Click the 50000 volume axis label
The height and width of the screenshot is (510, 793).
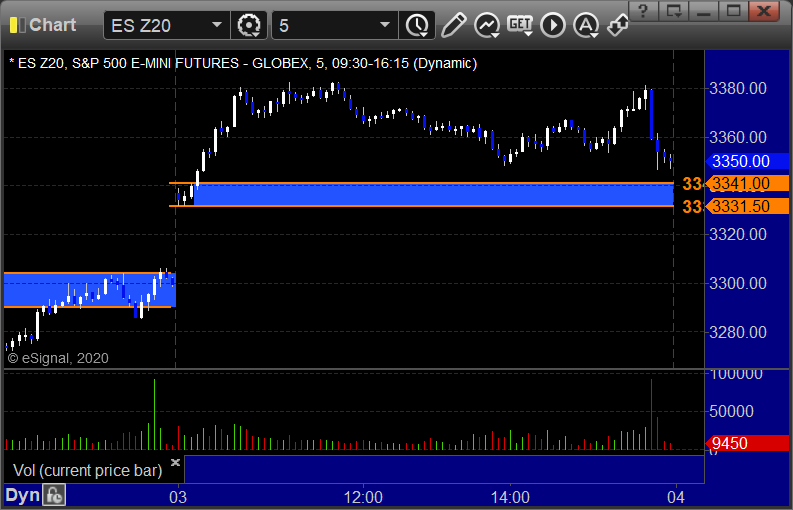731,411
